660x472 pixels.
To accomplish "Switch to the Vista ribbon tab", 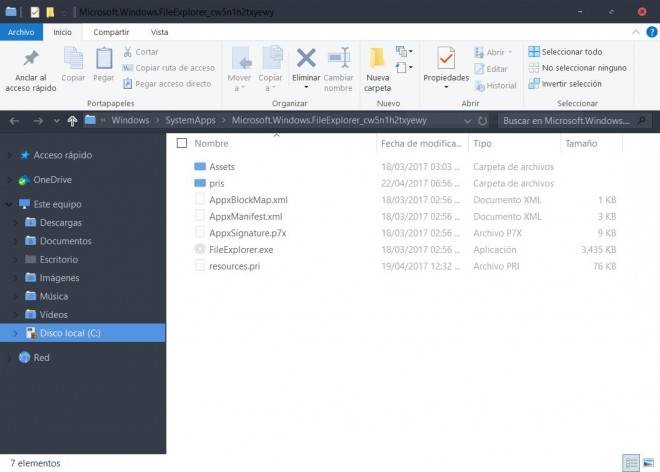I will pos(160,32).
